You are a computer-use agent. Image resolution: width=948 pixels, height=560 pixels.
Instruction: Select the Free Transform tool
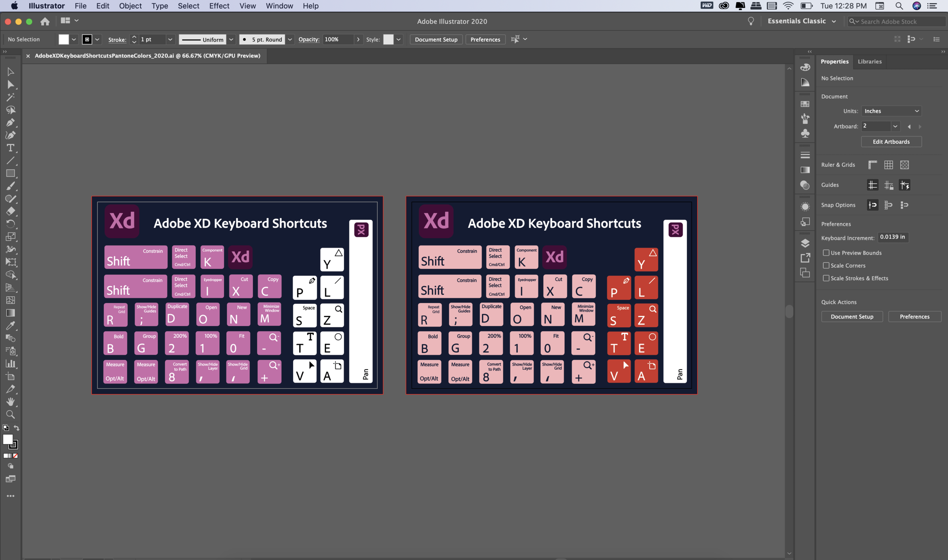click(x=11, y=262)
